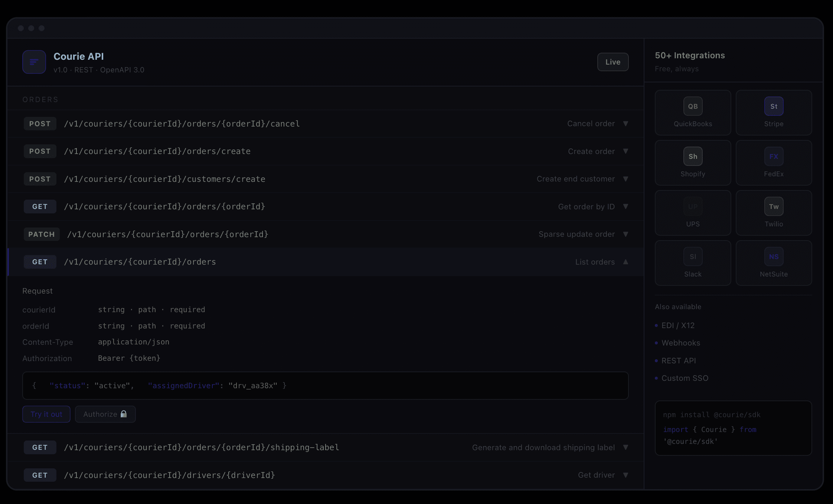Click the Try it out button
The image size is (833, 504).
pyautogui.click(x=46, y=414)
